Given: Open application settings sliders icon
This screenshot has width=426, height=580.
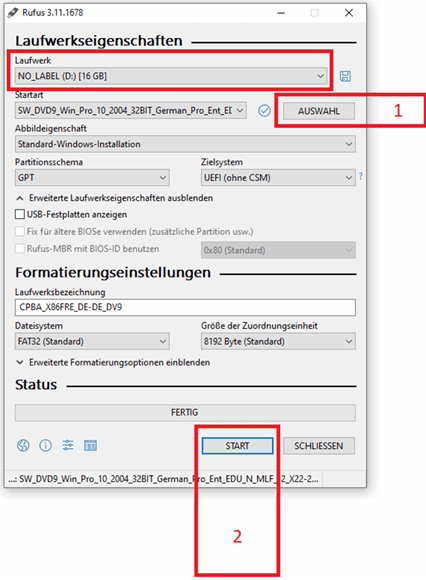Looking at the screenshot, I should coord(68,445).
